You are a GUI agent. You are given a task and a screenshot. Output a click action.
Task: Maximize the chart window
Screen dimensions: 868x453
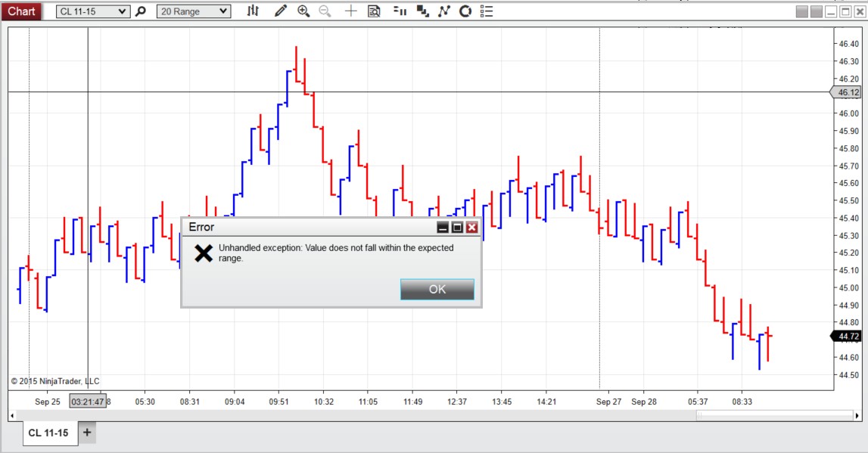click(x=845, y=11)
